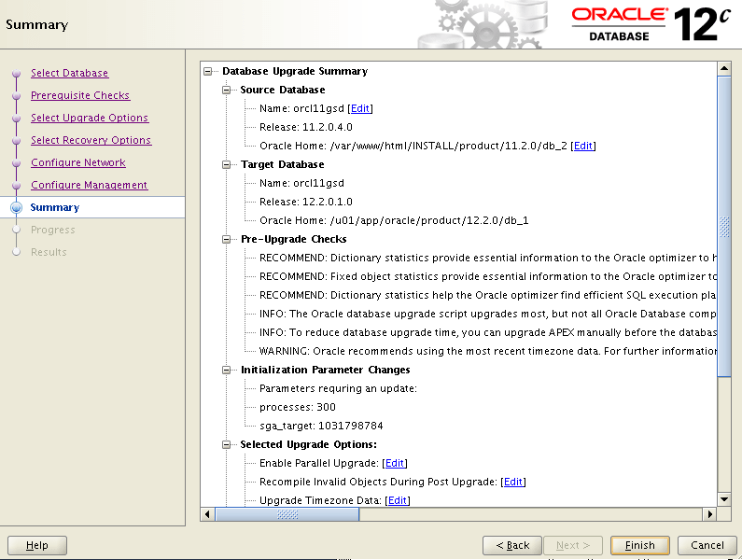The image size is (742, 560).
Task: Collapse the Database Upgrade Summary root node
Action: coord(208,72)
